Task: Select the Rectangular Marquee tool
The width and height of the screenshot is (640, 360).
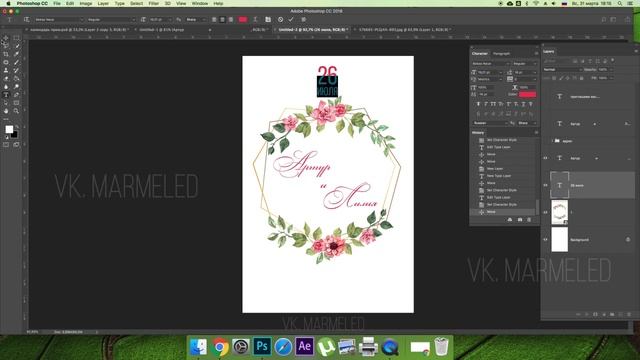Action: [16, 38]
